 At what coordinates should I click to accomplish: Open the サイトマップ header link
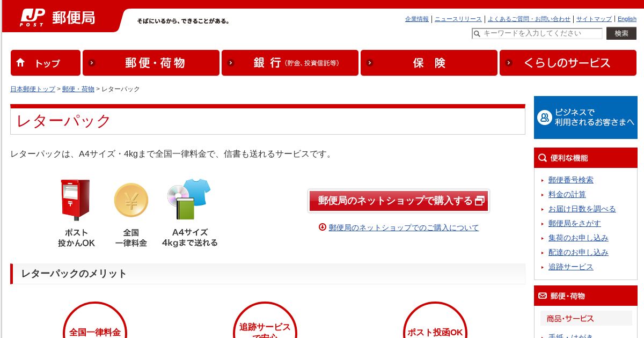[594, 19]
